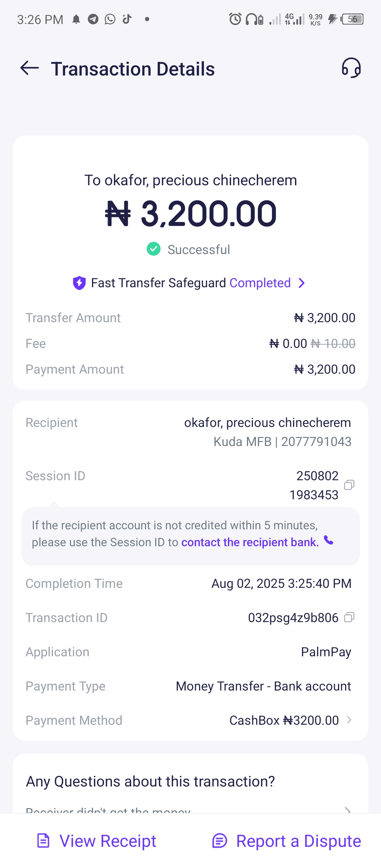Tap the phone call icon
The image size is (381, 868).
[328, 540]
